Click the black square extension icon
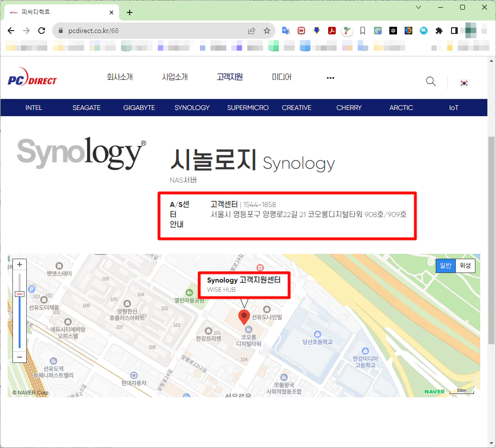The image size is (496, 448). pos(393,31)
